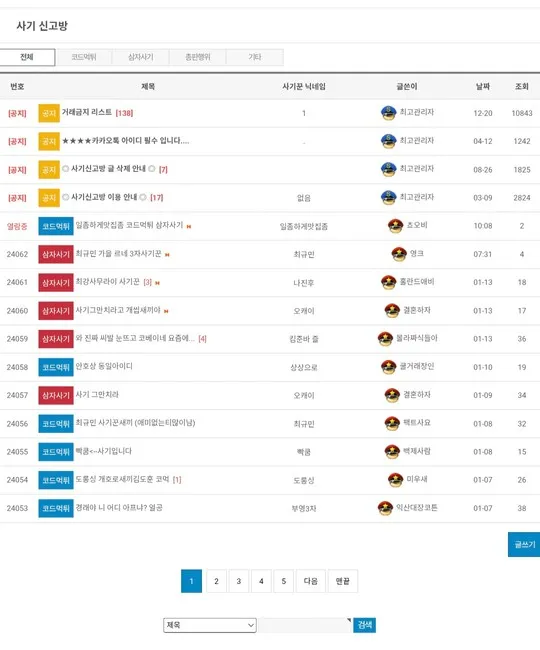The image size is (540, 650).
Task: Click author name 익산대장코튼
Action: [417, 507]
